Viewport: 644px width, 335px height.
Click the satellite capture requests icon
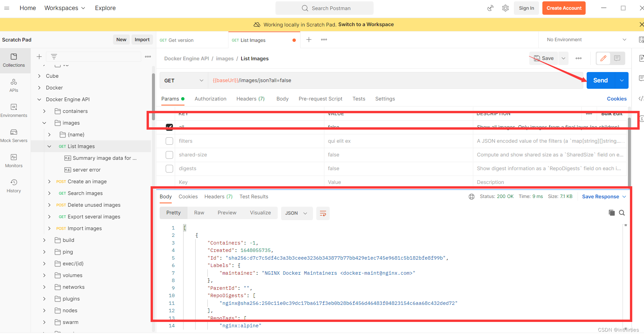[x=490, y=8]
